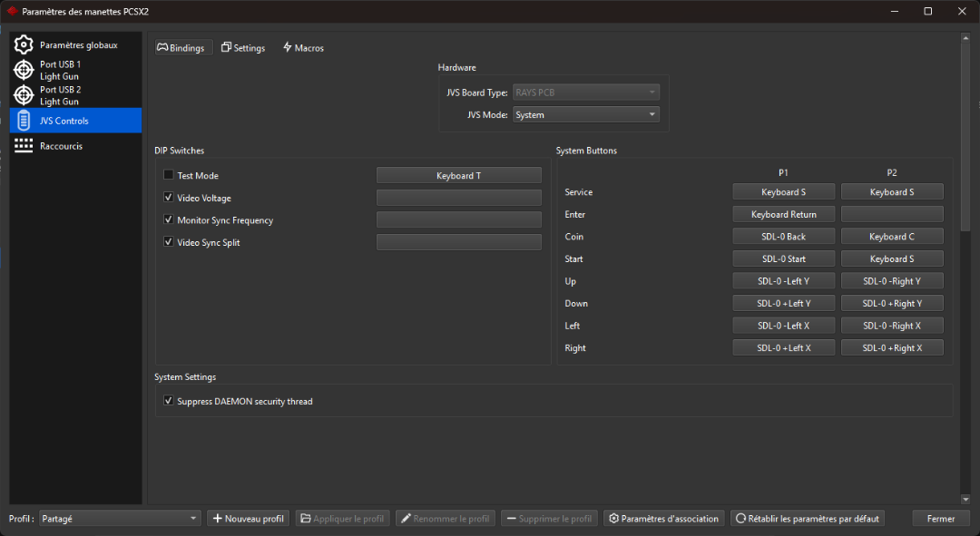Click the empty Monitor Sync Frequency binding field
This screenshot has height=536, width=980.
459,219
